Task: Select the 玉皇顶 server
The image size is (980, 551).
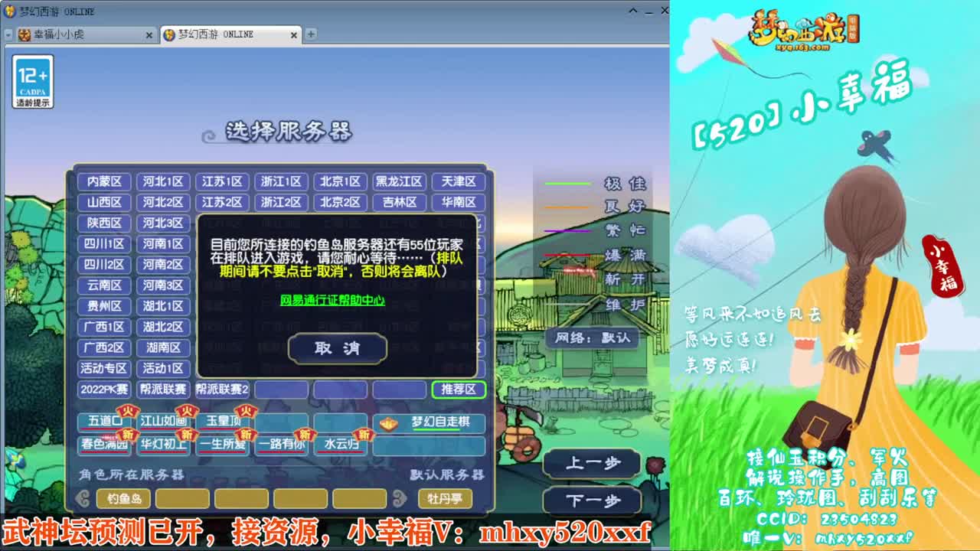Action: click(222, 422)
